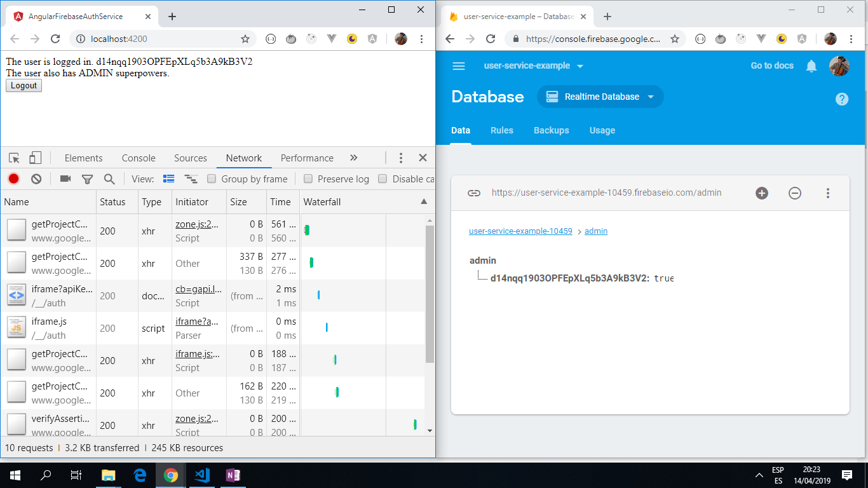Open the Firebase console hamburger menu
Screen dimensions: 868x488
point(459,66)
